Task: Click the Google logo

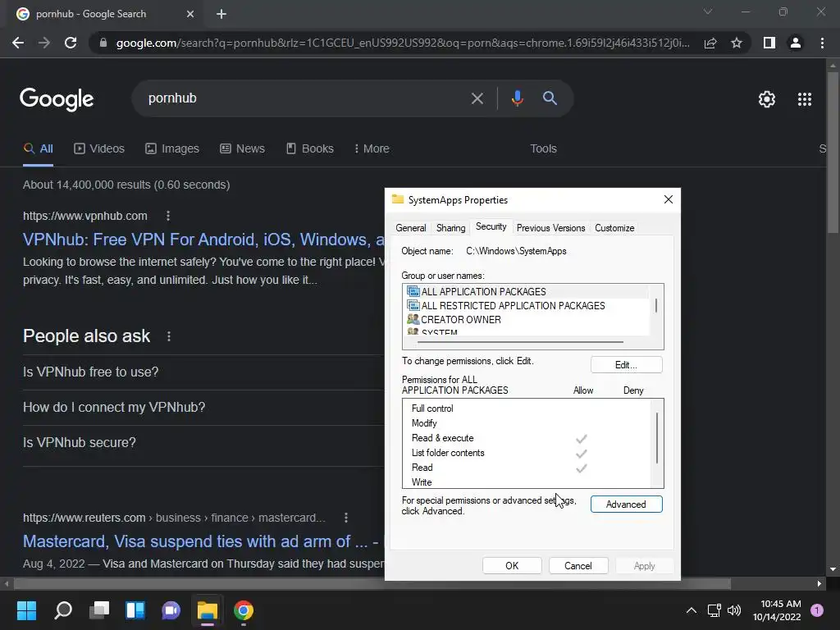Action: coord(57,99)
